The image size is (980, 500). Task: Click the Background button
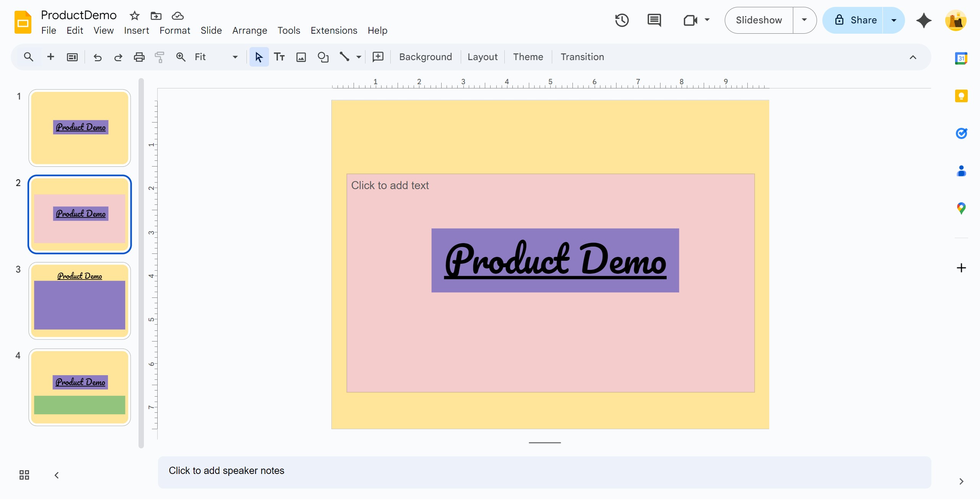click(x=425, y=57)
